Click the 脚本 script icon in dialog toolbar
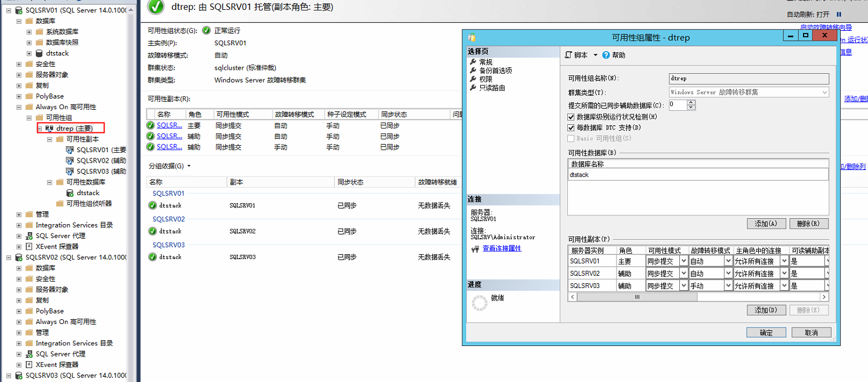Image resolution: width=868 pixels, height=382 pixels. pos(568,55)
